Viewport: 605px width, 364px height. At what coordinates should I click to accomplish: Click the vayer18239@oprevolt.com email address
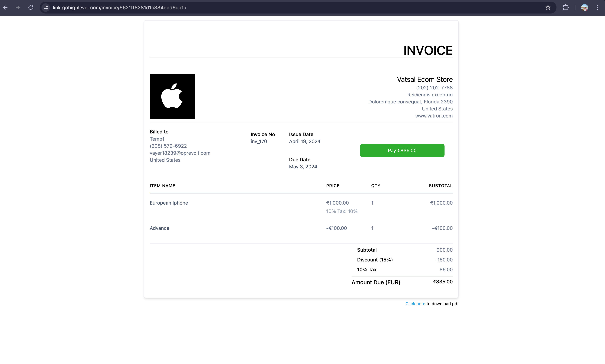point(180,153)
